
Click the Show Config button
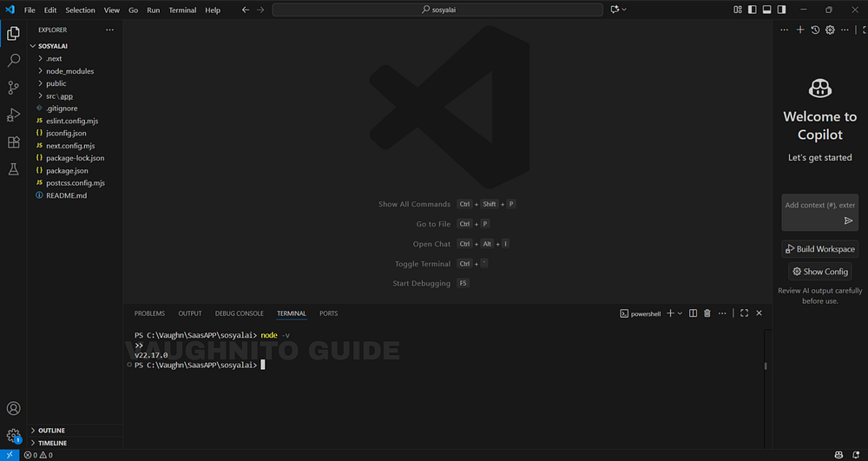(x=820, y=272)
